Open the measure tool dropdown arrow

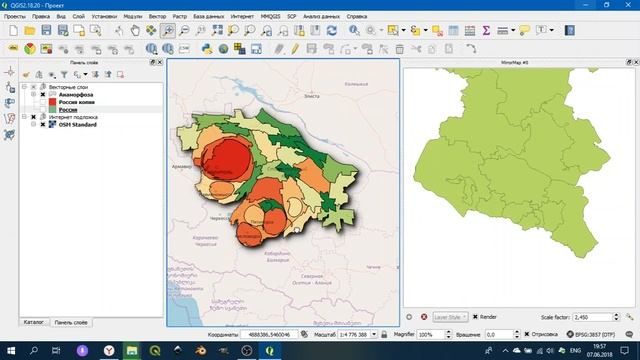click(x=513, y=31)
